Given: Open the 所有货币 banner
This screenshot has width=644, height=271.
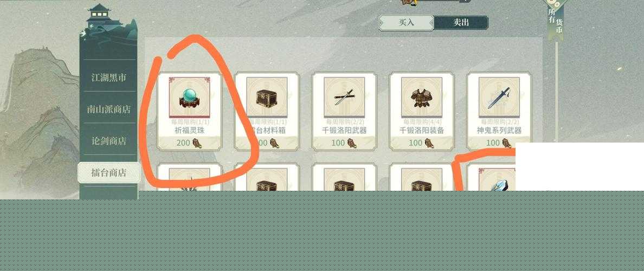Looking at the screenshot, I should tap(556, 20).
